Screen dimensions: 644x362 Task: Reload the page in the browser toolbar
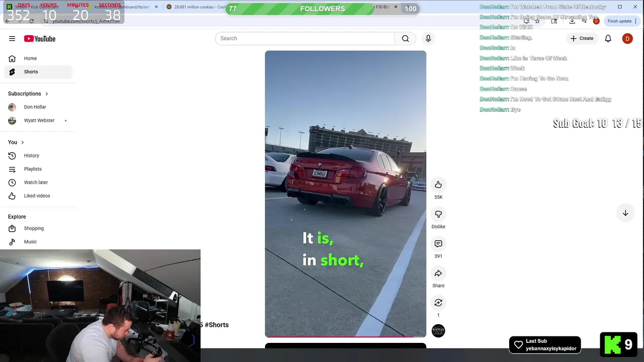[31, 21]
